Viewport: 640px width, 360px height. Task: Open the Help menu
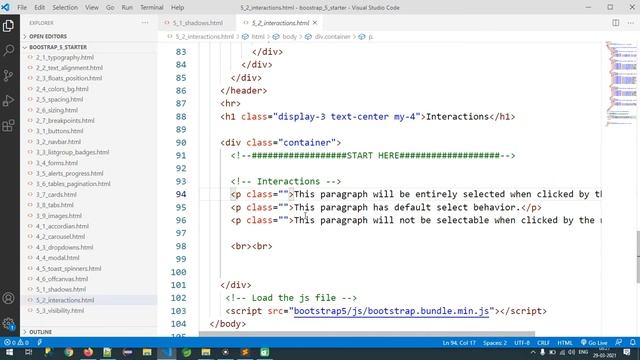point(177,7)
